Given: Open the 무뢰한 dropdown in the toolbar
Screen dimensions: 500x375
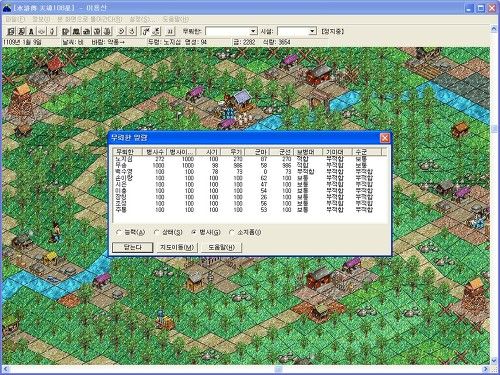Looking at the screenshot, I should [253, 31].
